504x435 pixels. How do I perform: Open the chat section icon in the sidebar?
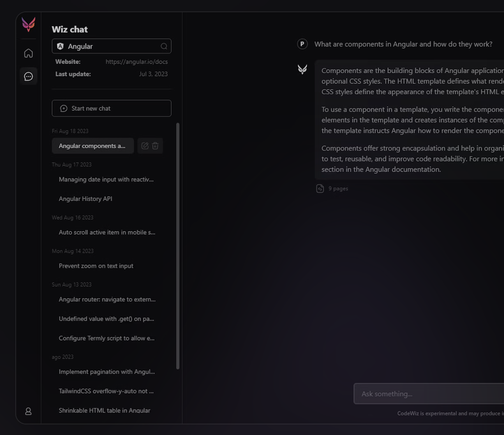28,76
